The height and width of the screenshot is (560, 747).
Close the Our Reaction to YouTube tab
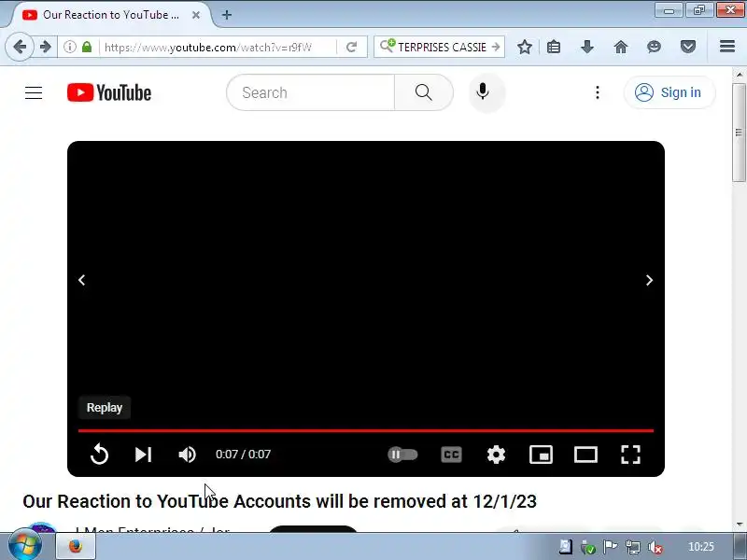pos(196,15)
